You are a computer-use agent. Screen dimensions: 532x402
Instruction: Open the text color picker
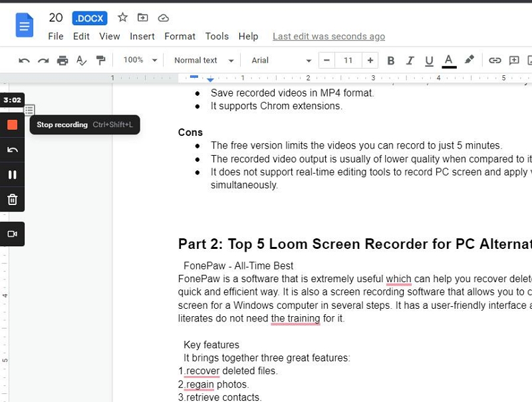(448, 61)
